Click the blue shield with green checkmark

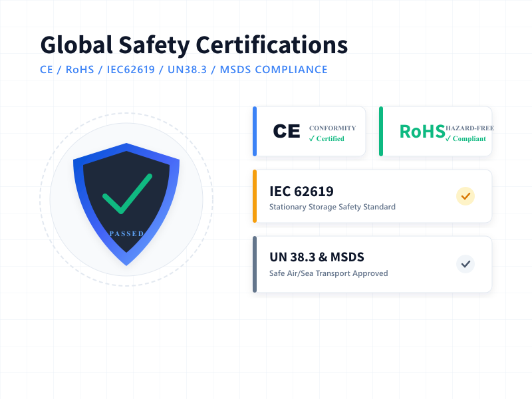tap(126, 204)
